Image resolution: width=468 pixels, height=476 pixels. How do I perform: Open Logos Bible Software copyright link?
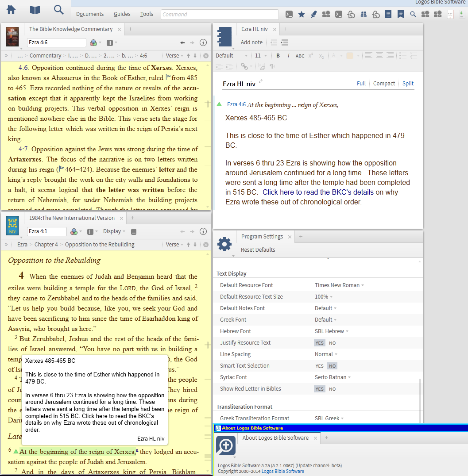click(x=282, y=471)
